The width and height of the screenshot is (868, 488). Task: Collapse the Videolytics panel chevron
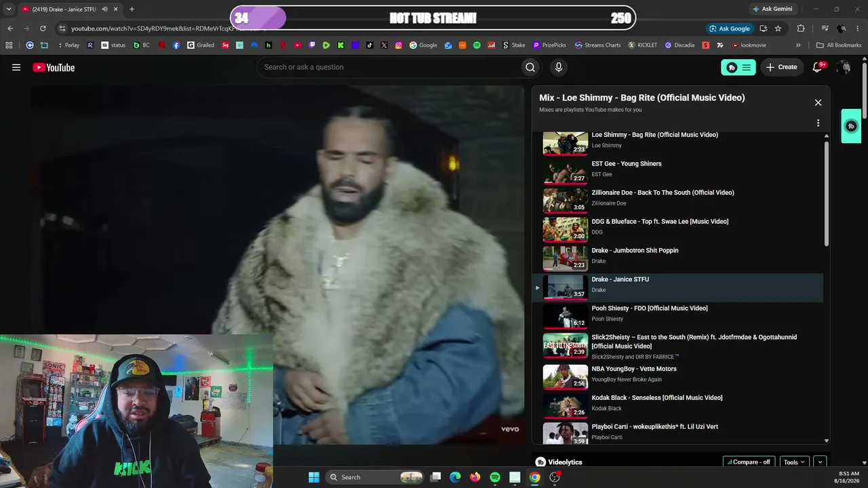(821, 462)
